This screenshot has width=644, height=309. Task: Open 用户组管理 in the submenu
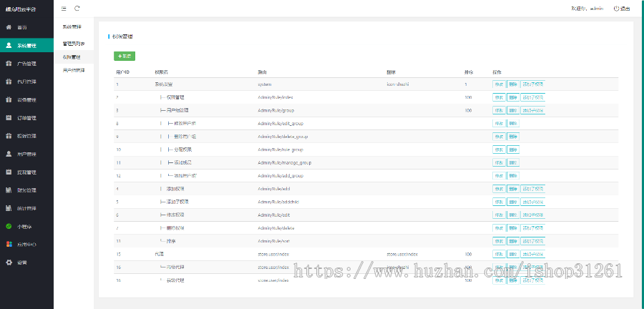(x=74, y=70)
